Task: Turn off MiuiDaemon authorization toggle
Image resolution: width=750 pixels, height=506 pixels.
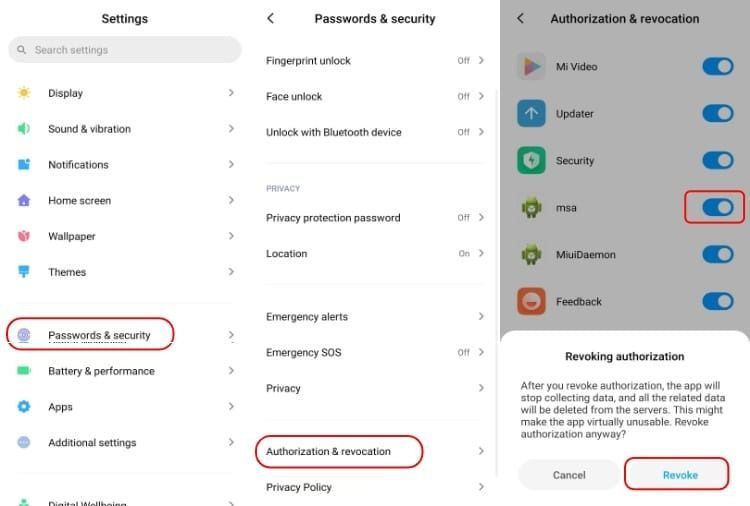Action: [x=717, y=254]
